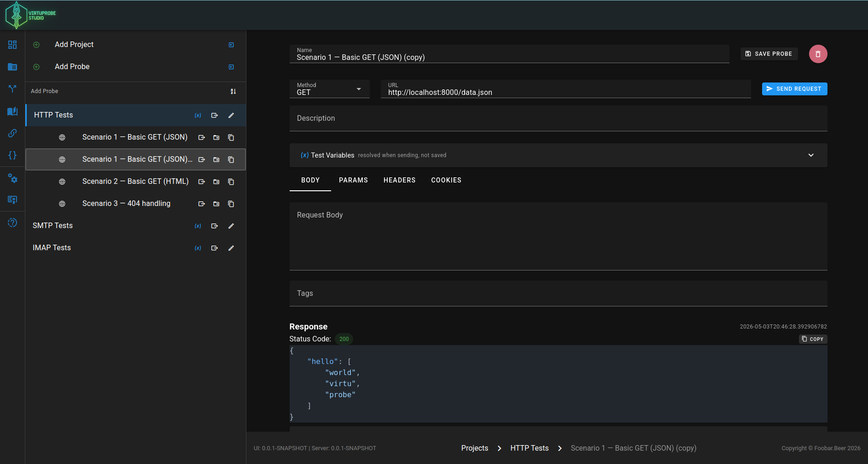The height and width of the screenshot is (464, 868).
Task: Select the IMAP Tests project row
Action: pyautogui.click(x=135, y=248)
